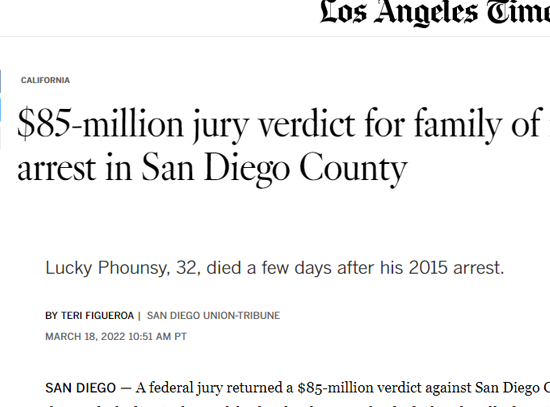
Task: Click the word "family" in the headline
Action: tap(458, 125)
